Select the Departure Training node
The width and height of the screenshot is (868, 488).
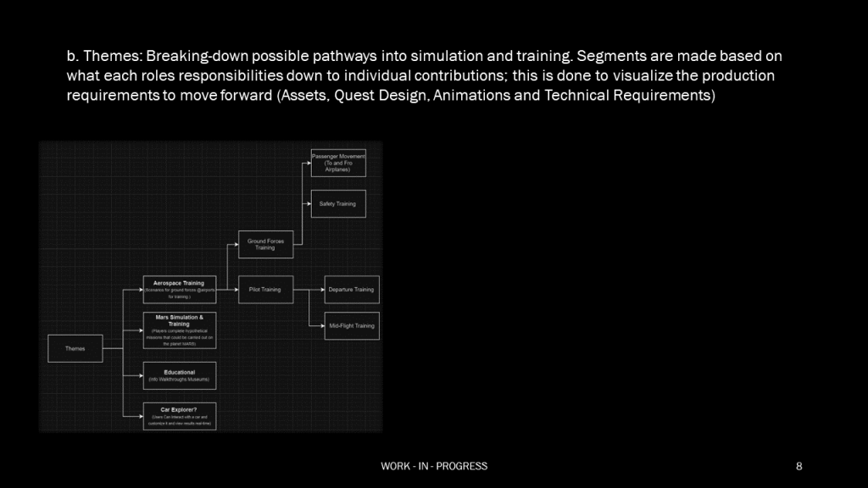click(351, 290)
